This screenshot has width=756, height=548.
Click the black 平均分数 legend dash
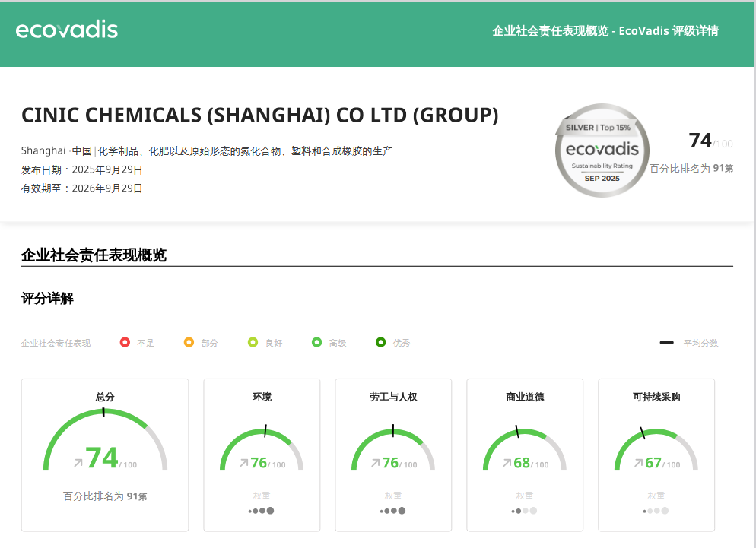click(x=667, y=343)
